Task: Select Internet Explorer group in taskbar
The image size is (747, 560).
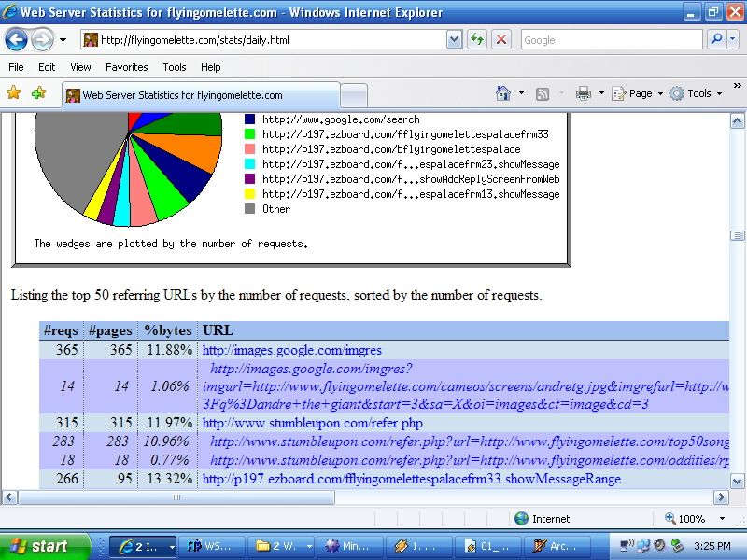Action: click(143, 546)
